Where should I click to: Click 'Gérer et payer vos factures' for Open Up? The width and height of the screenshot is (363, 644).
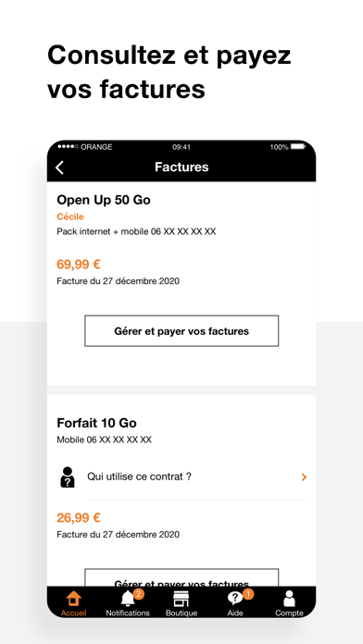click(x=181, y=331)
